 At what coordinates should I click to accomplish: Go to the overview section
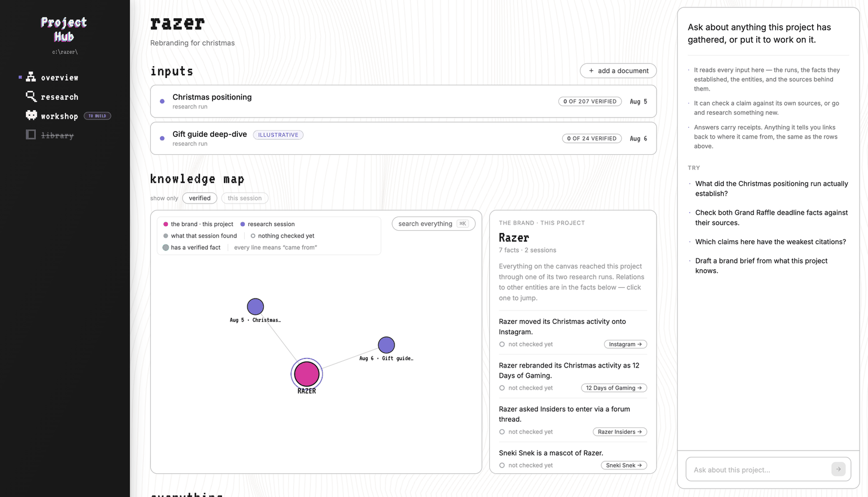[x=59, y=77]
